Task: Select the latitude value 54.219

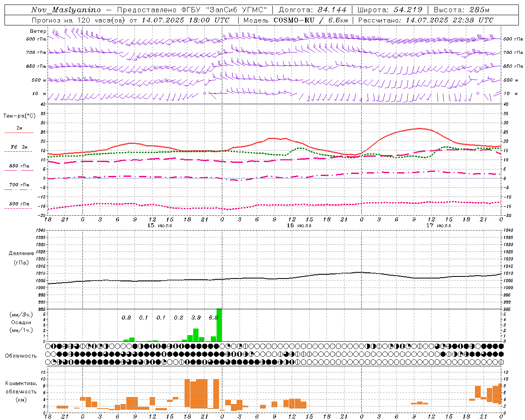Action: [x=408, y=10]
